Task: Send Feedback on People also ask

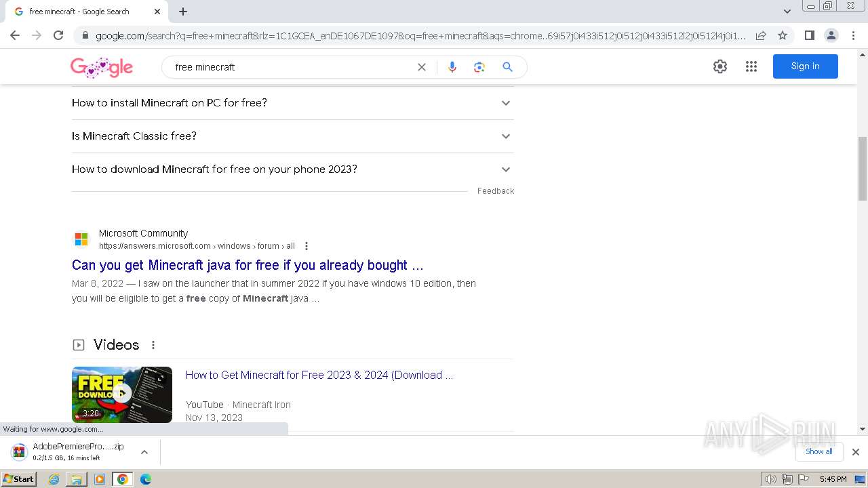Action: 496,191
